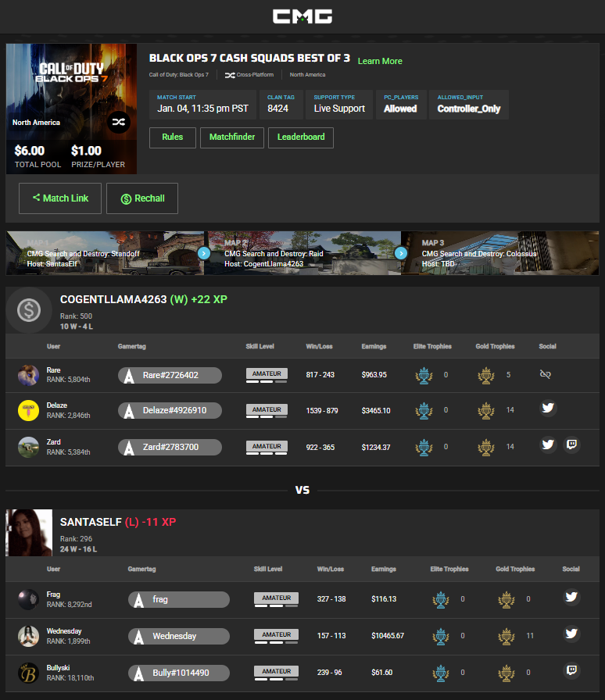Click Wednesday's user avatar
This screenshot has width=605, height=700.
28,636
